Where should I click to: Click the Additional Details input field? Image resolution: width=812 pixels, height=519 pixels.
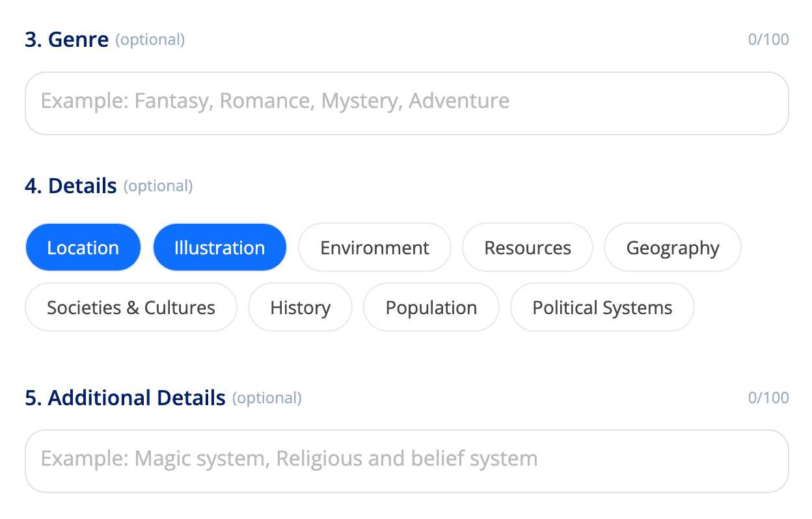click(x=407, y=460)
